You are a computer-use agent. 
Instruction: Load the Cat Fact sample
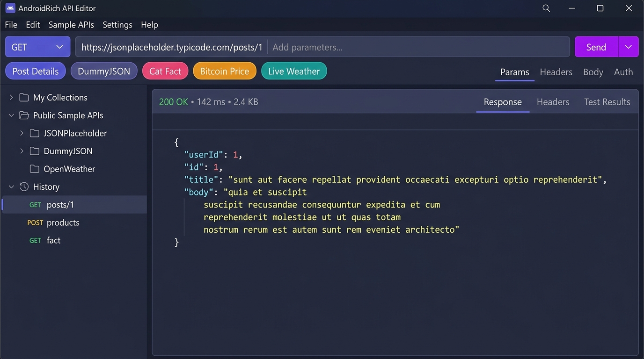tap(165, 71)
